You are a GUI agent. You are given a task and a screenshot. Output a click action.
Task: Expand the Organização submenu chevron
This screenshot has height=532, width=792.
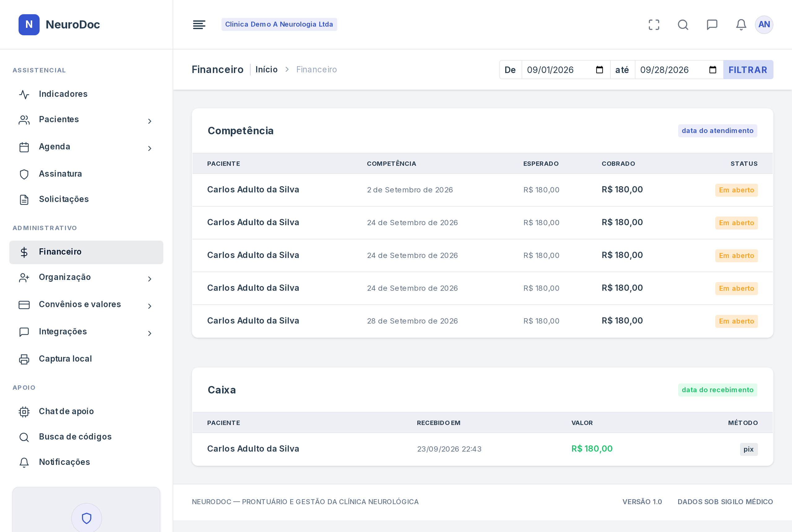click(x=150, y=279)
